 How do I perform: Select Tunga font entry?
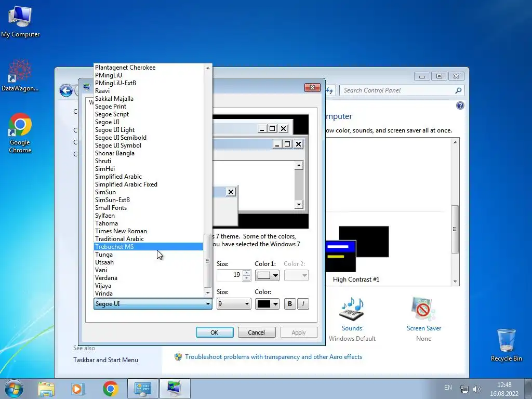(148, 255)
